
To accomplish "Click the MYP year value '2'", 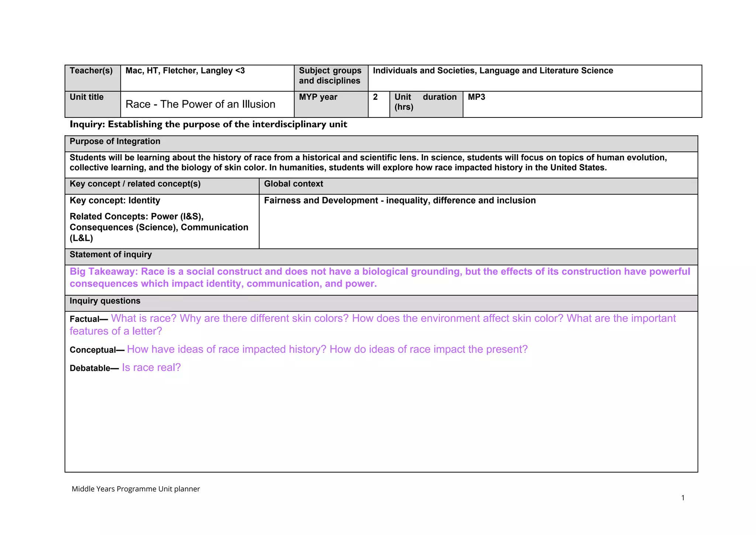I will (x=375, y=97).
